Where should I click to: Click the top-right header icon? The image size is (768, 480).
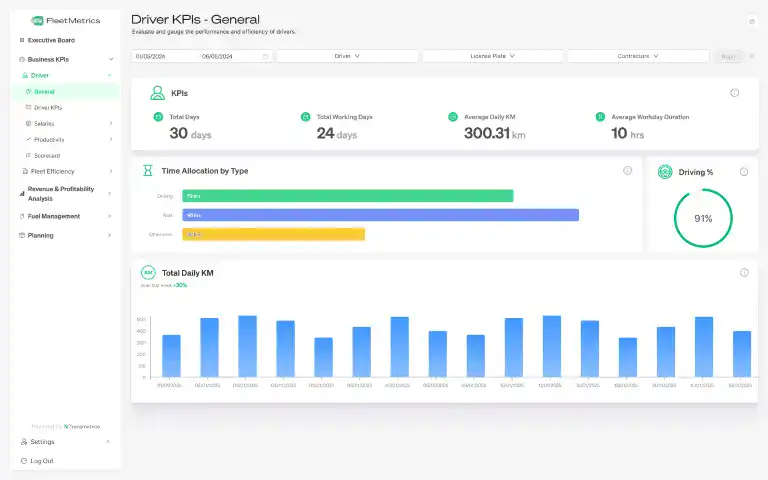[752, 21]
